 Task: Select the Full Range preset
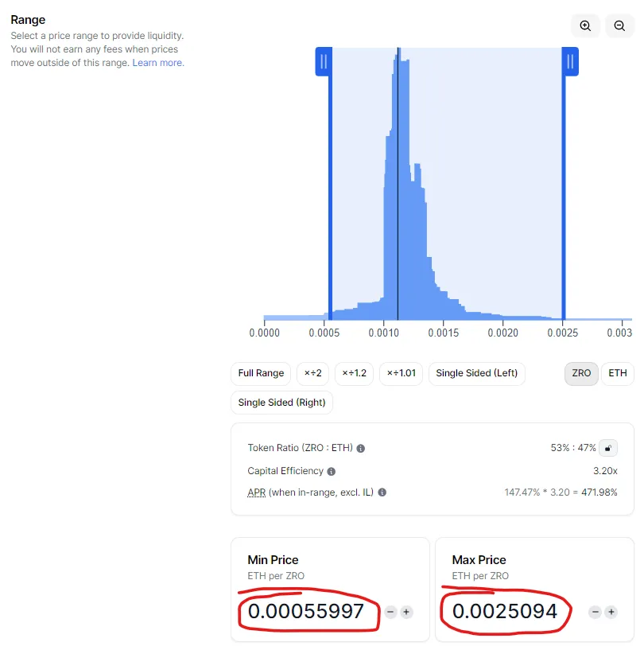(261, 373)
